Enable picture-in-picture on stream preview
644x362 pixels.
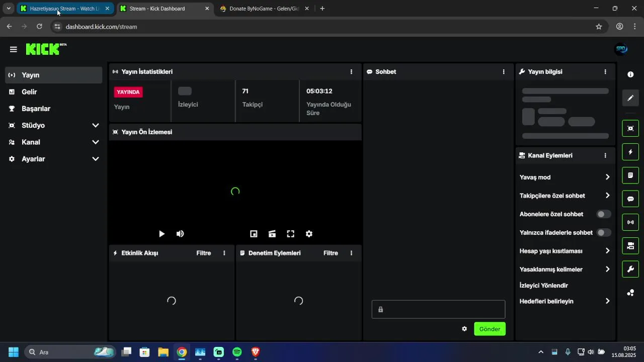pos(254,234)
